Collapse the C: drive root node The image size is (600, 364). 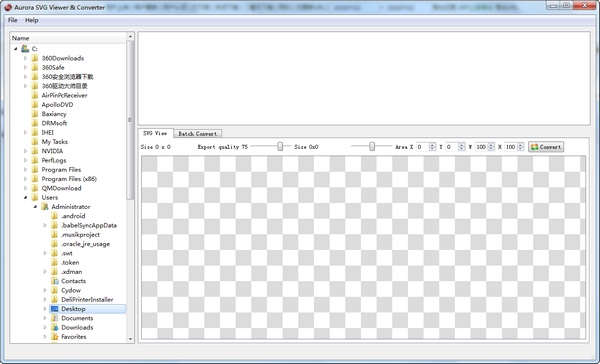pos(16,49)
